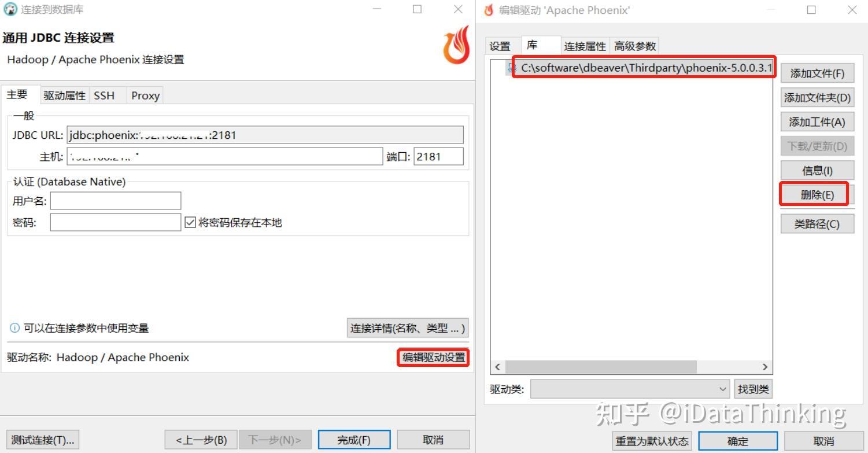Click the 删除(E) button
Screen dimensions: 868x453
[817, 195]
